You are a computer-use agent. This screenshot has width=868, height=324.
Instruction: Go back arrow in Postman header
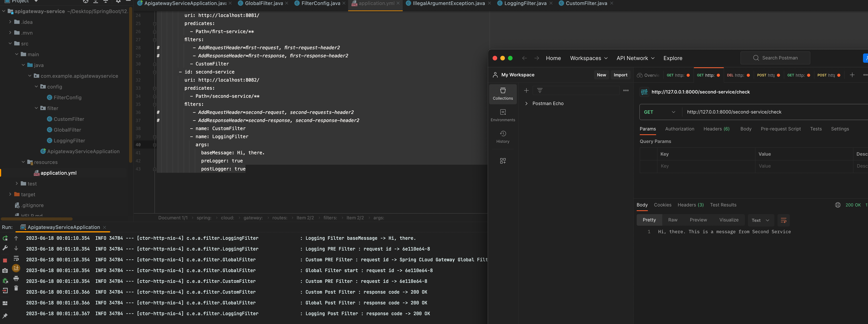pos(524,58)
